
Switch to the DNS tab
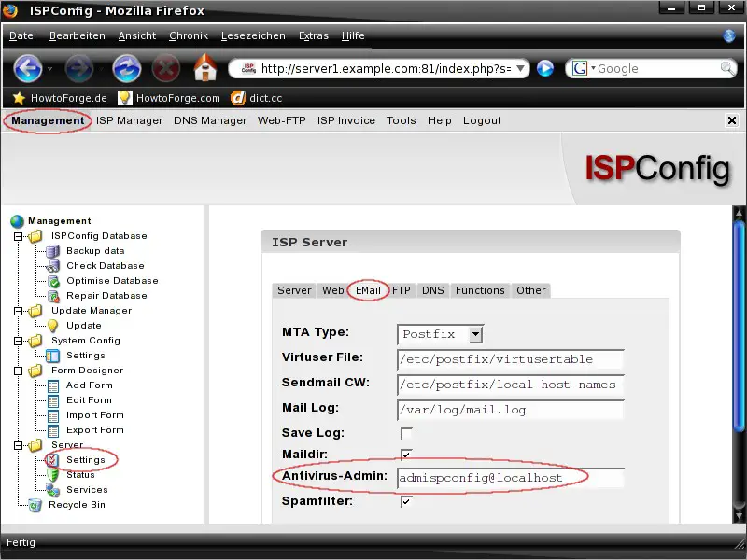(432, 290)
